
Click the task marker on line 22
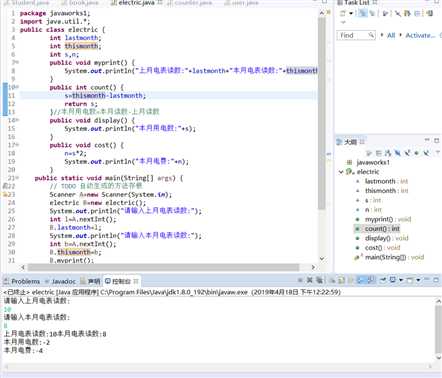tap(5, 186)
